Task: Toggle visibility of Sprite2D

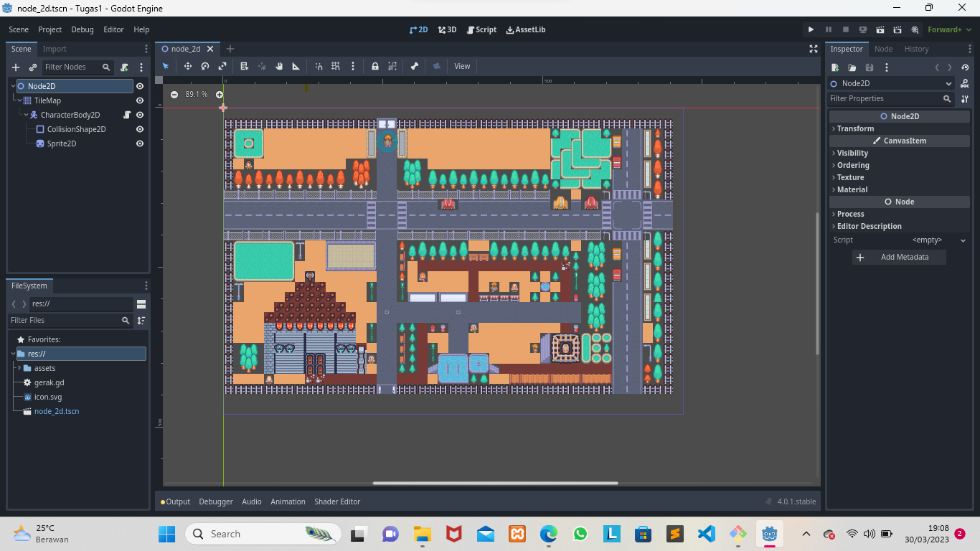Action: point(140,143)
